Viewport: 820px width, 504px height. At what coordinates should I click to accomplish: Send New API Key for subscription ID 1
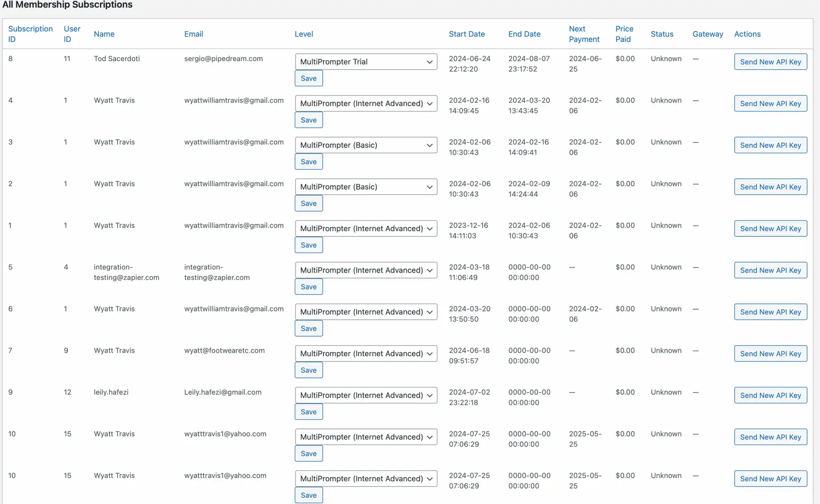[x=770, y=228]
